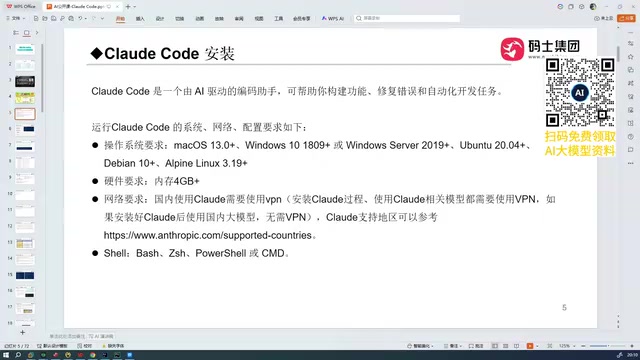Screen dimensions: 640x360
Task: Start slideshow with the orange play button
Action: [x=530, y=346]
